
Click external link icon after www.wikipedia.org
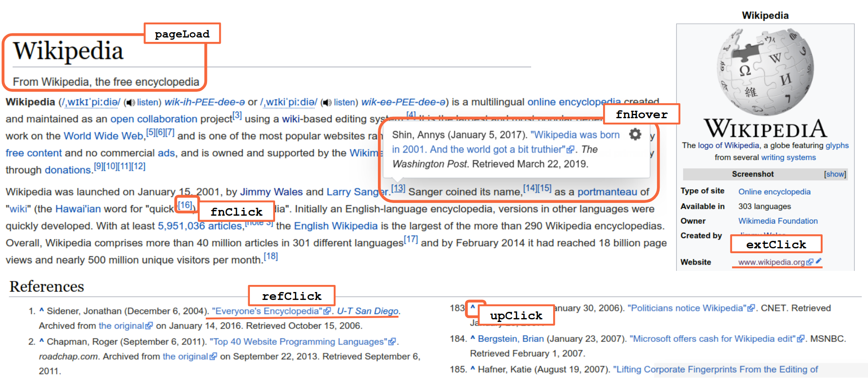click(x=810, y=262)
